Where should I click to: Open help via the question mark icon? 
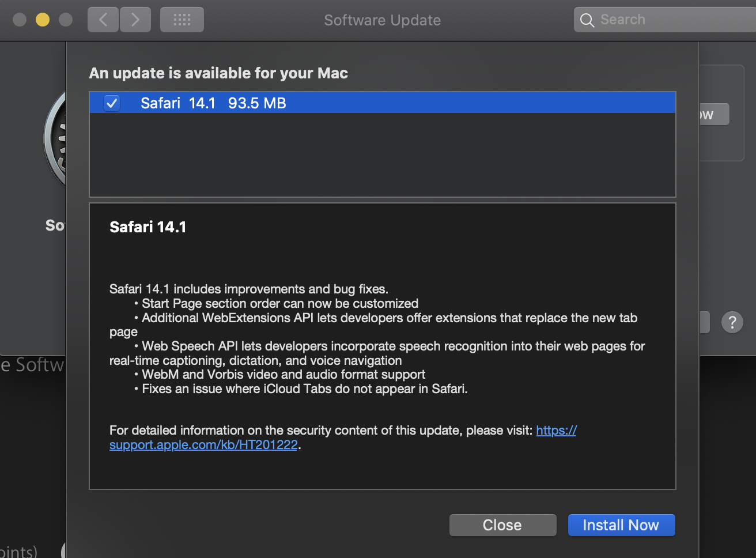[x=732, y=322]
